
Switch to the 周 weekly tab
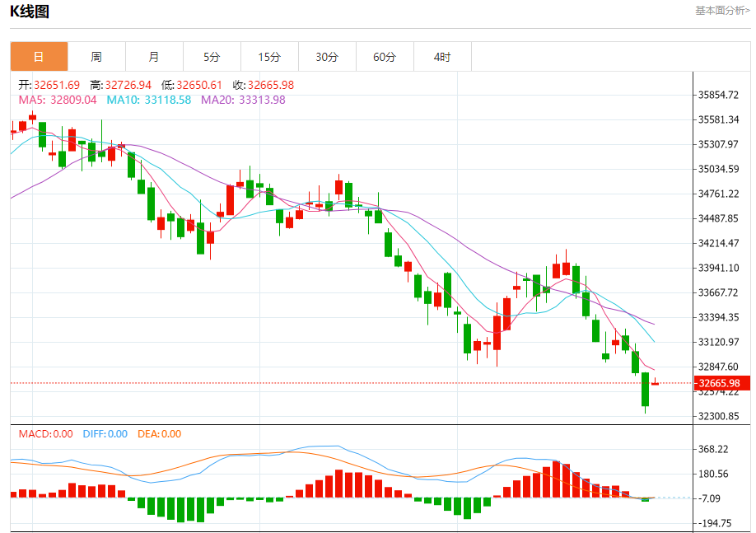tap(96, 57)
